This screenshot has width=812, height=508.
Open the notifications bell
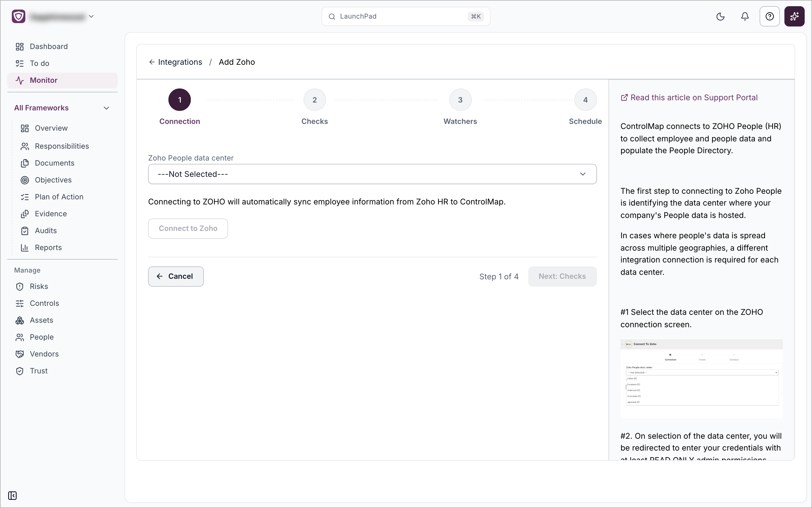(x=745, y=16)
